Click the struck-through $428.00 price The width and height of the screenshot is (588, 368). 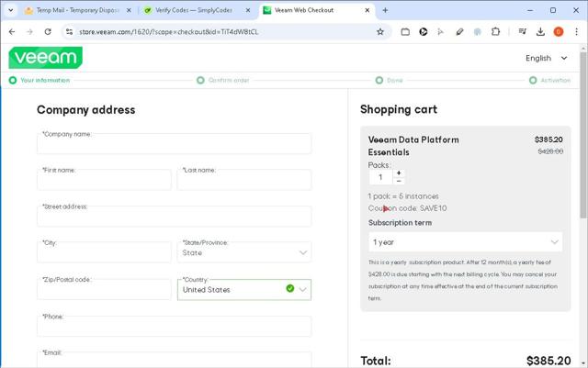[x=550, y=151]
